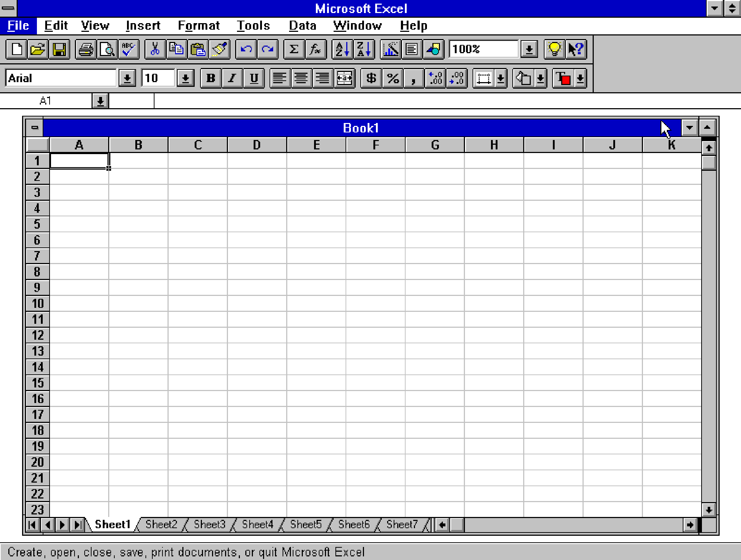This screenshot has width=741, height=560.
Task: Switch to the Sheet3 tab
Action: (209, 524)
